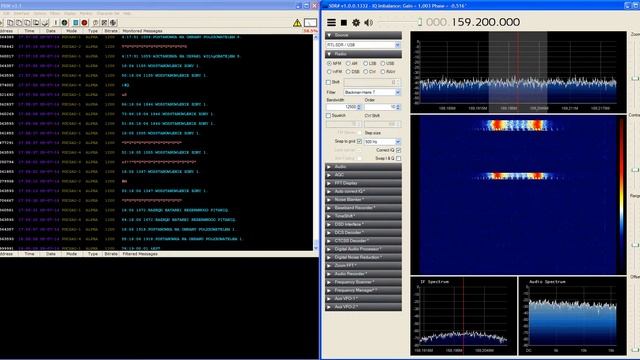Expand the DSD Interface panel

363,224
